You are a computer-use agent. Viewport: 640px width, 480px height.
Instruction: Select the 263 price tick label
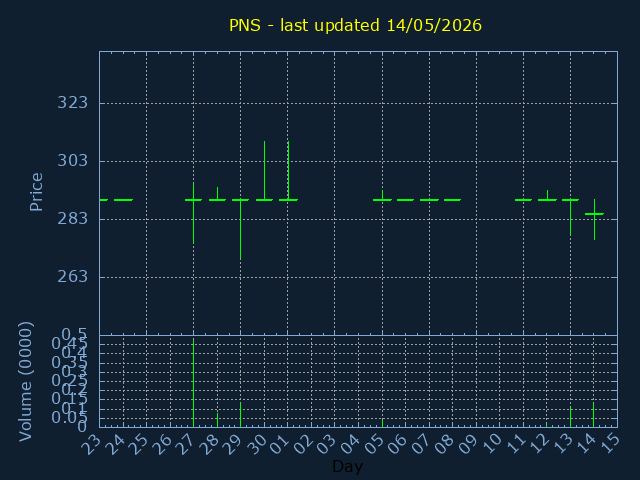(73, 277)
